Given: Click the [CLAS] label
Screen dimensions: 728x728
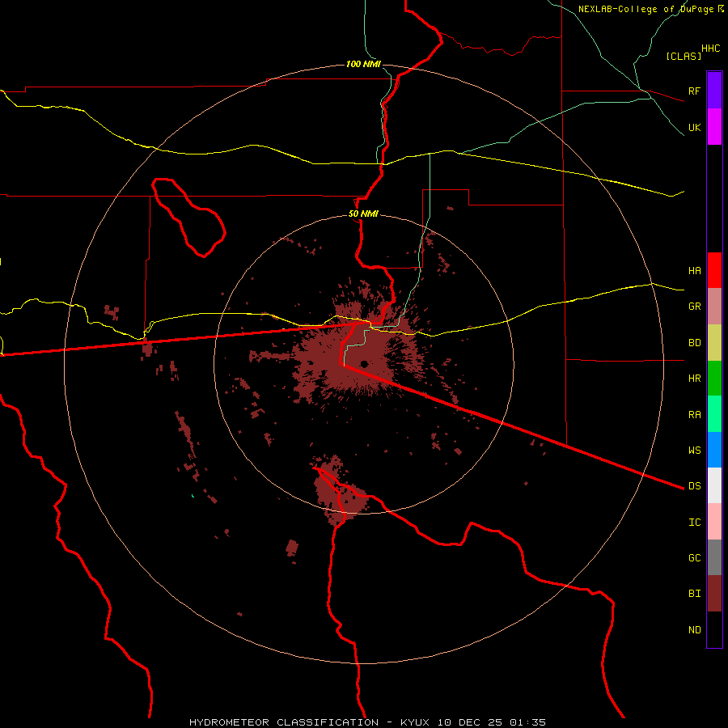Looking at the screenshot, I should pos(684,56).
